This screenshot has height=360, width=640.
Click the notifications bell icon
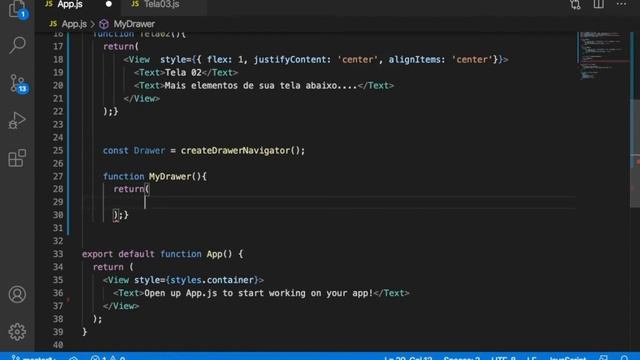pyautogui.click(x=624, y=358)
